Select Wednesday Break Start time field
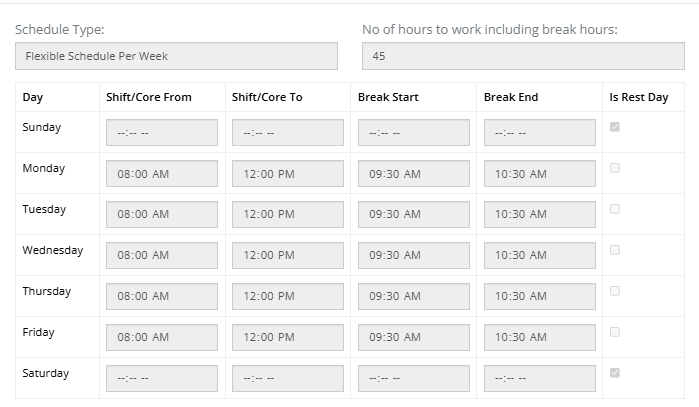 coord(413,256)
